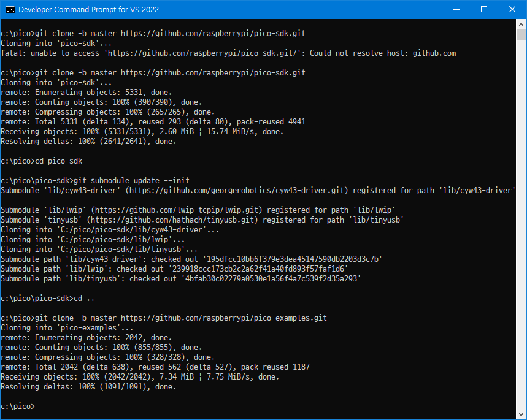The height and width of the screenshot is (420, 527).
Task: Click 'Compressing objects: 100% (328/328)' line
Action: pyautogui.click(x=107, y=357)
